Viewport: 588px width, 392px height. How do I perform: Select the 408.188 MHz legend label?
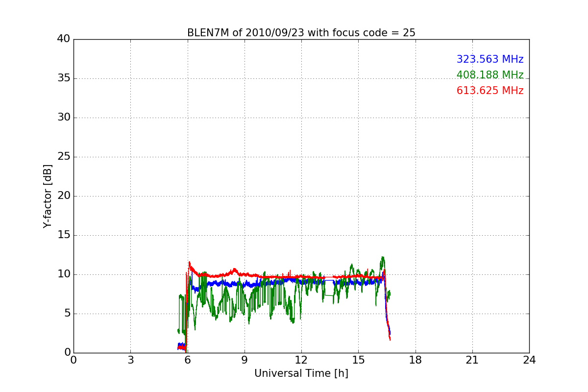pyautogui.click(x=490, y=75)
